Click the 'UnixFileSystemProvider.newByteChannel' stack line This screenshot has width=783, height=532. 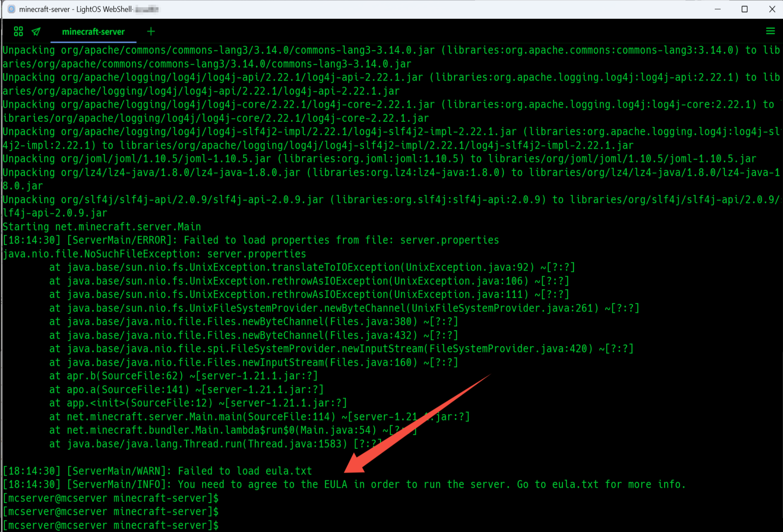pyautogui.click(x=344, y=308)
